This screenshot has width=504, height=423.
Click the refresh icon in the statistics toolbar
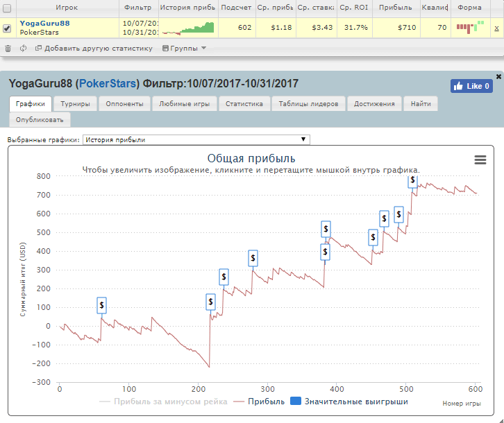pyautogui.click(x=23, y=49)
